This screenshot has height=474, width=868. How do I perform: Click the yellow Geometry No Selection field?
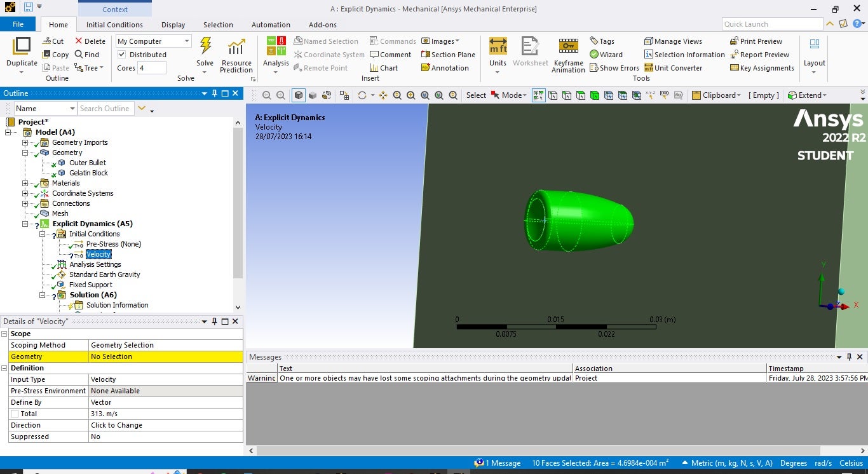click(x=165, y=356)
